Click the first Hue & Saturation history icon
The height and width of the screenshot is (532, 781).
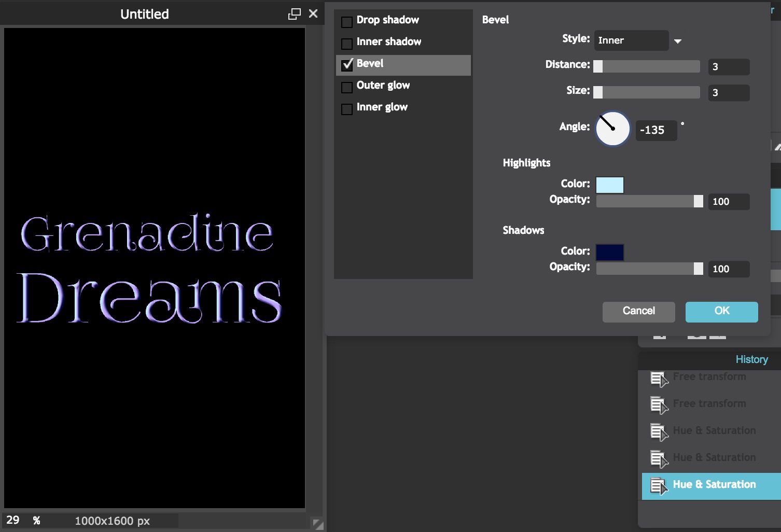coord(659,431)
